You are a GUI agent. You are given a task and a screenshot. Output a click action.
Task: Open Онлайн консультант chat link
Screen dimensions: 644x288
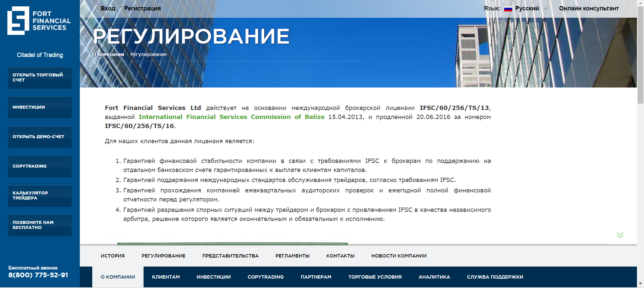point(589,8)
